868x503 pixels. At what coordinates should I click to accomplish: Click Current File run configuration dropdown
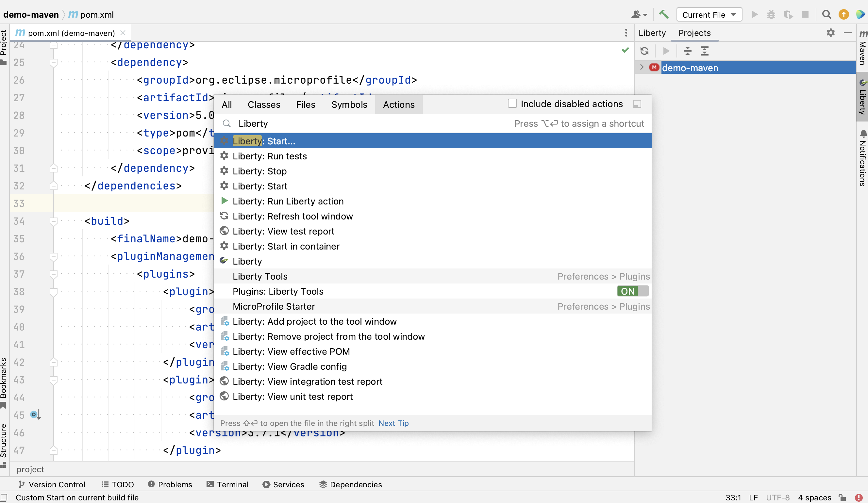pos(710,14)
